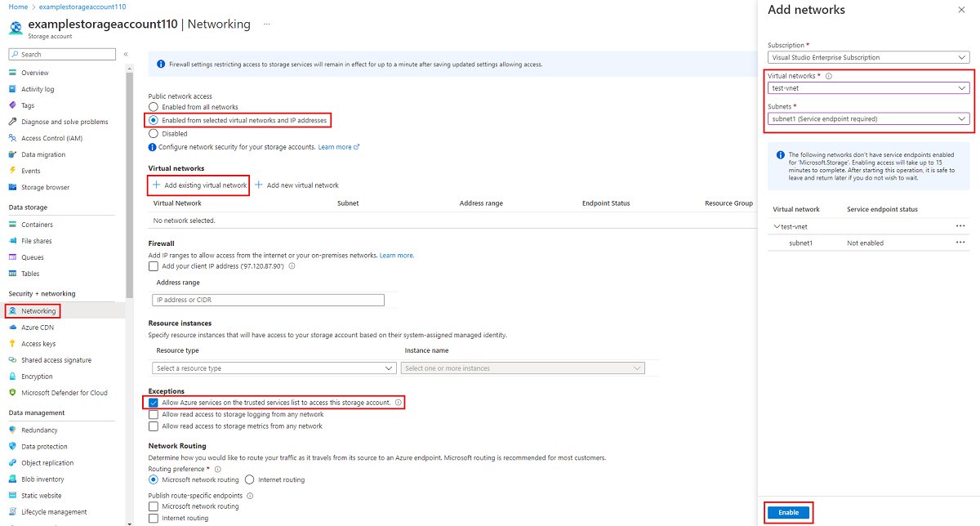Open the Encryption lock icon
Screen dimensions: 980x526
click(12, 377)
